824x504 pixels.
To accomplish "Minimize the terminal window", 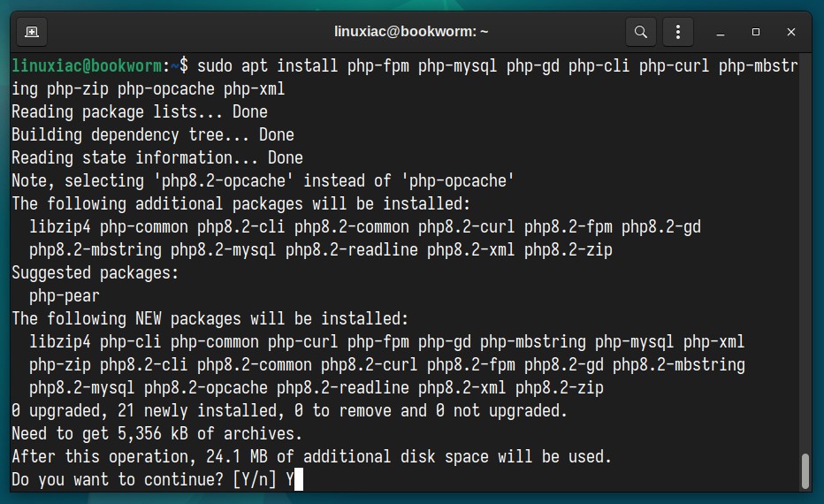I will pos(721,32).
